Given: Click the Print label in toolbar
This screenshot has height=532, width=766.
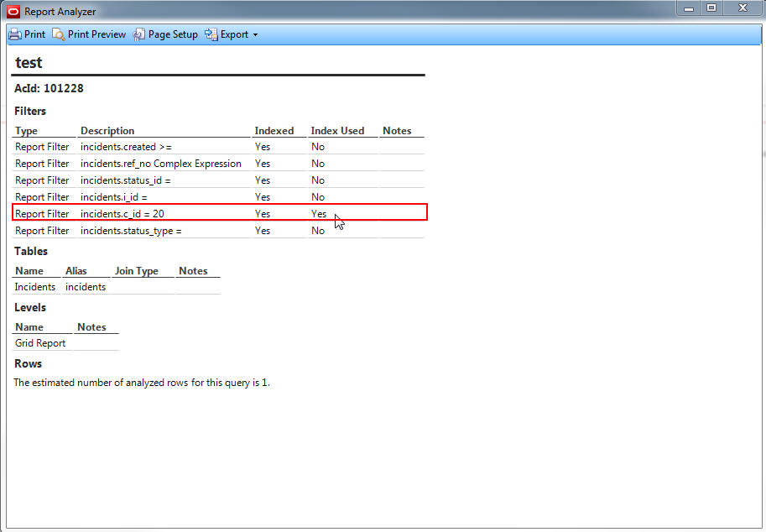Looking at the screenshot, I should pyautogui.click(x=34, y=34).
